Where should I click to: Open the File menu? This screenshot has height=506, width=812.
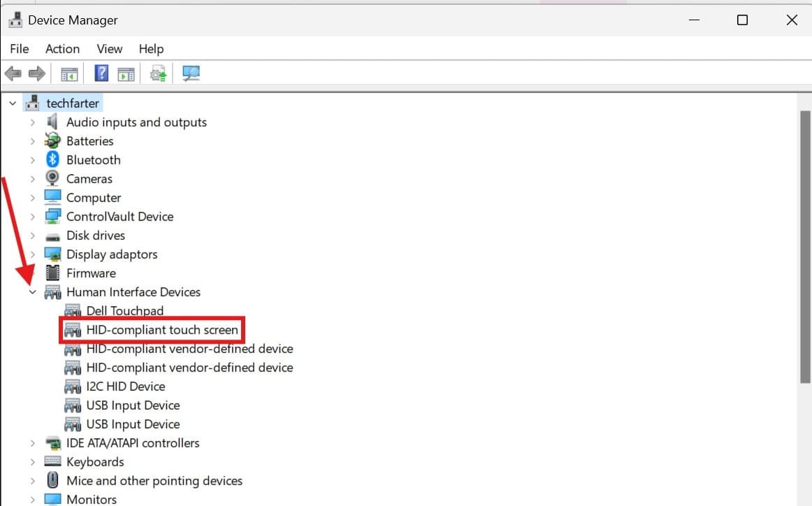click(x=20, y=49)
